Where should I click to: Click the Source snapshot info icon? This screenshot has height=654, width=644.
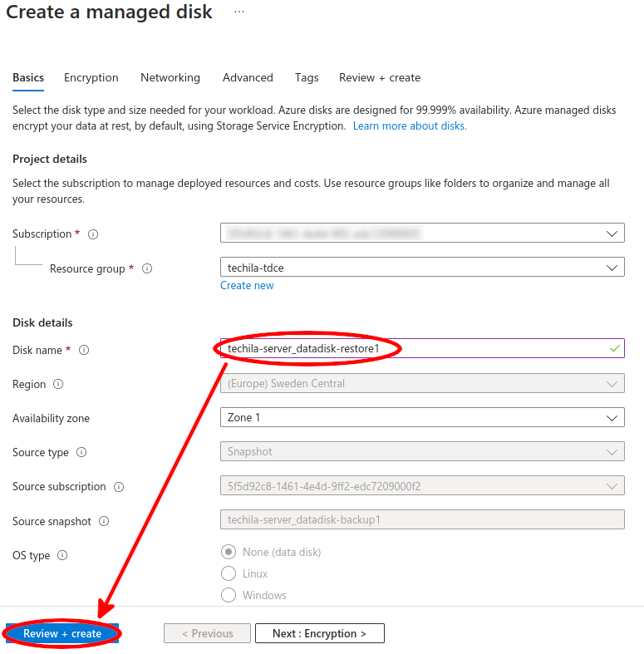tap(104, 522)
